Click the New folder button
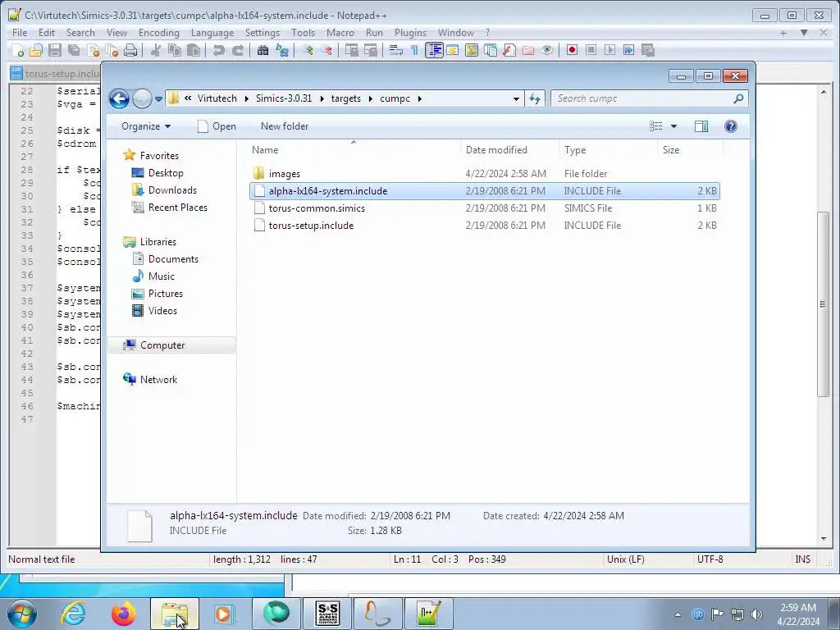 [x=285, y=126]
